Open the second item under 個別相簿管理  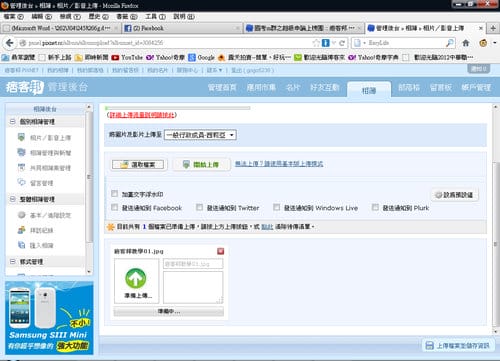click(x=44, y=153)
